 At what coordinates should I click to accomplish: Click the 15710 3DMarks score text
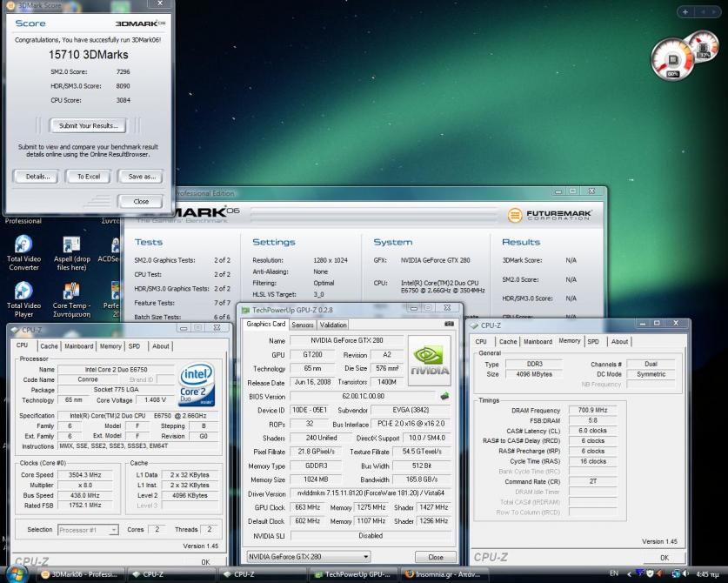click(x=88, y=54)
